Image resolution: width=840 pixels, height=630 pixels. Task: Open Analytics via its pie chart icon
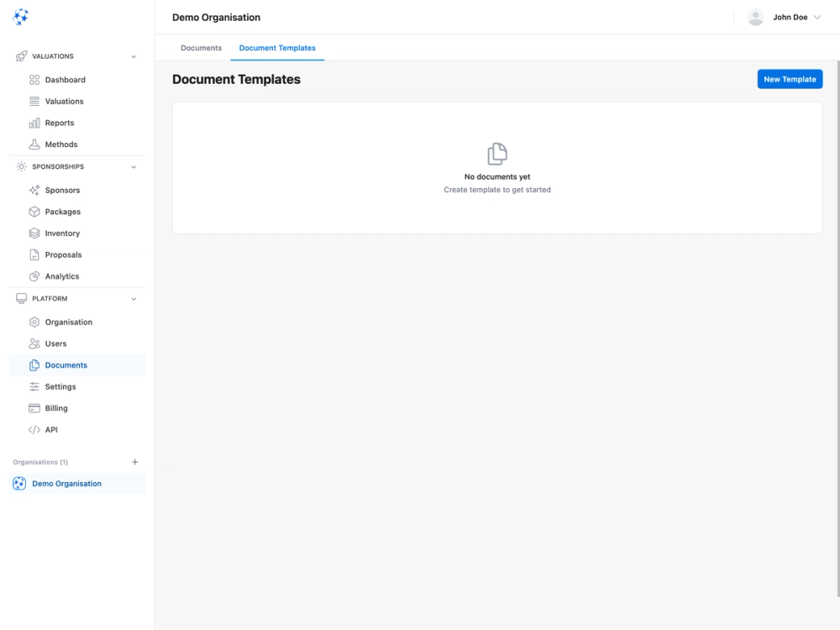pyautogui.click(x=33, y=276)
